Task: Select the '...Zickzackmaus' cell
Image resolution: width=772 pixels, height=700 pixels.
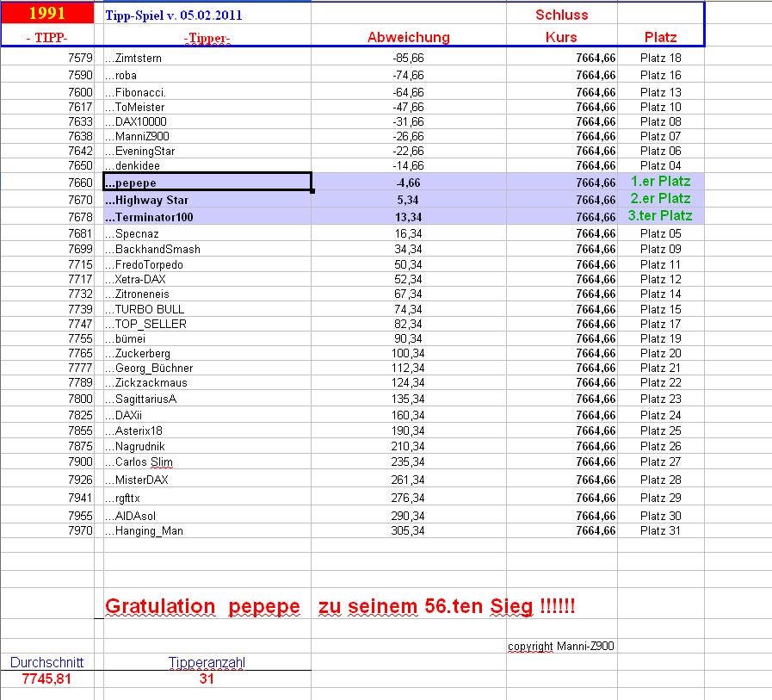Action: (207, 383)
